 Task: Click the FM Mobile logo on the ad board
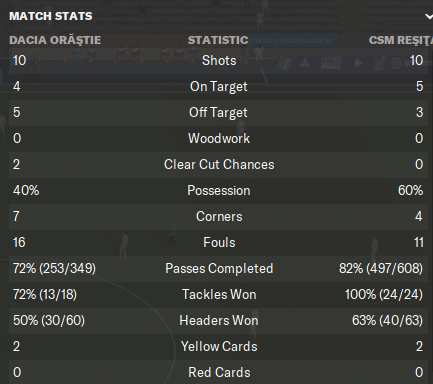[x=331, y=63]
